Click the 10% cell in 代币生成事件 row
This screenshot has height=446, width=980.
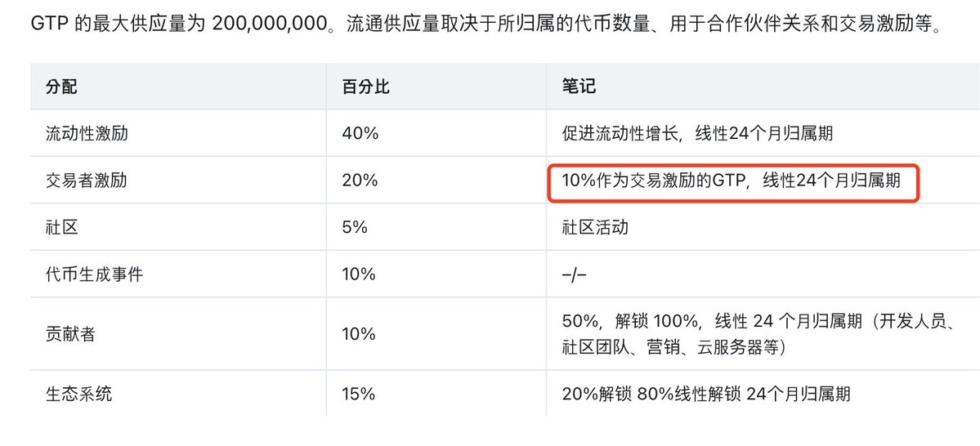[x=359, y=274]
